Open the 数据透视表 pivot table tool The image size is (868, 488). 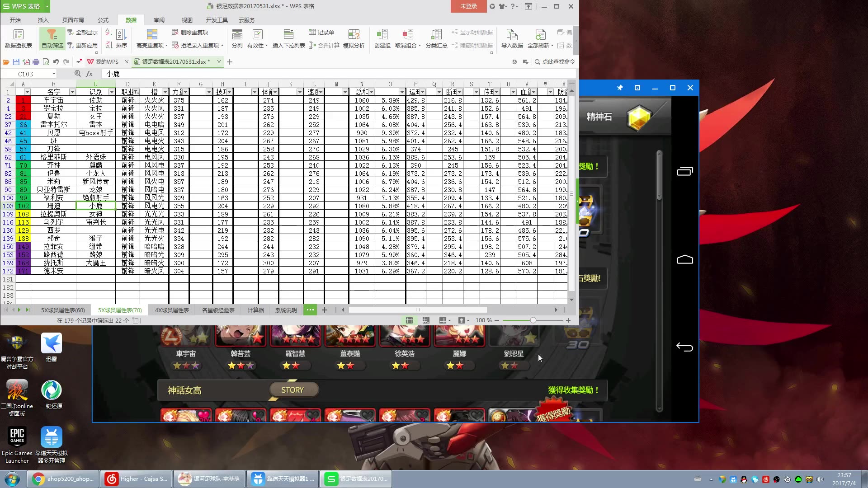click(18, 38)
